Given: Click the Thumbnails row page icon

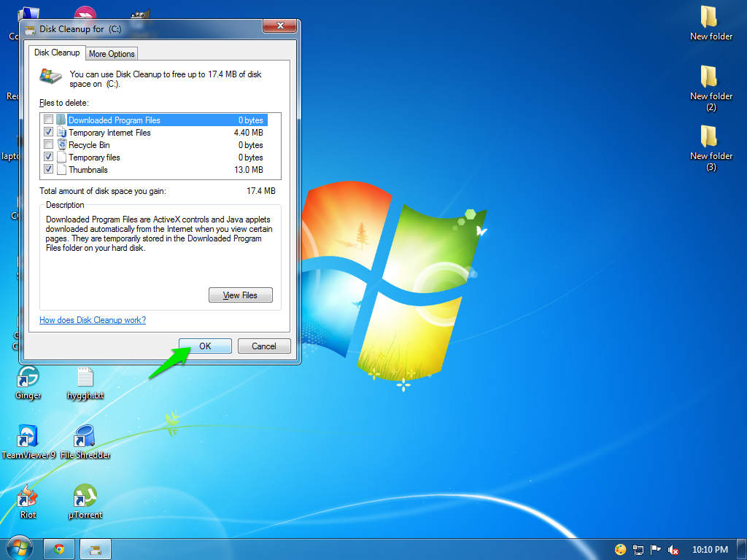Looking at the screenshot, I should (61, 169).
